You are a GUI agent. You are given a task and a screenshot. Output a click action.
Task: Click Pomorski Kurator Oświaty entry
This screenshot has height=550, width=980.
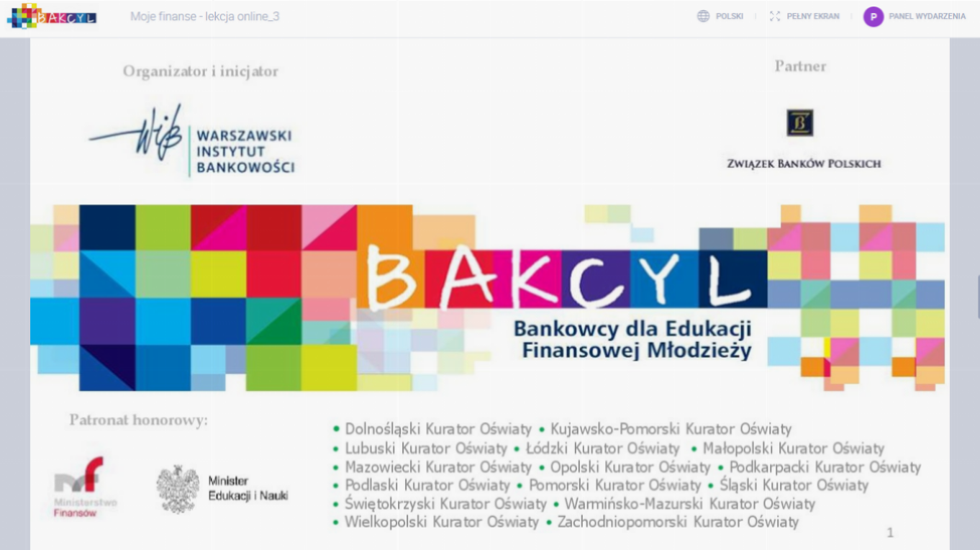click(x=614, y=485)
